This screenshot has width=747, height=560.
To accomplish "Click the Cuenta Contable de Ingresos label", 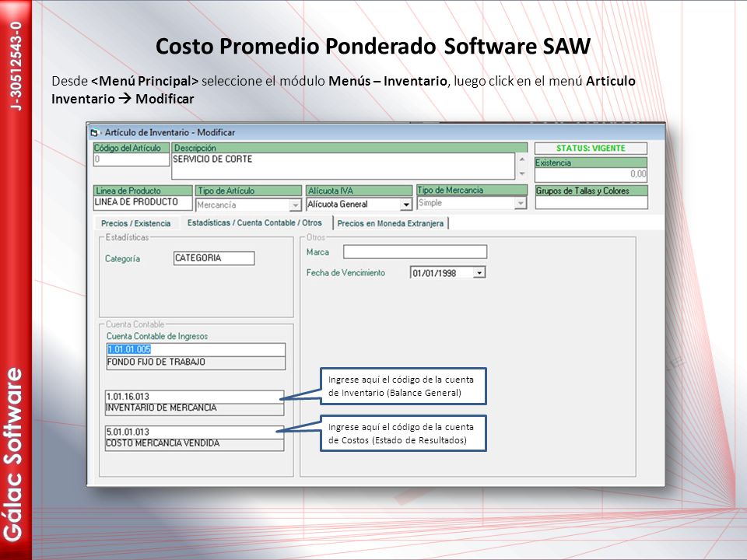I will click(157, 336).
